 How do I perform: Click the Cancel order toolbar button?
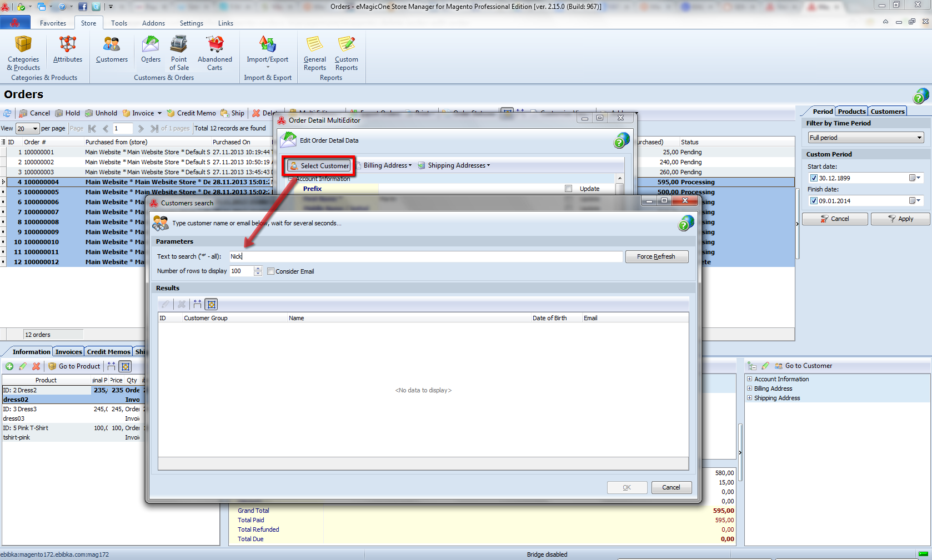coord(34,113)
